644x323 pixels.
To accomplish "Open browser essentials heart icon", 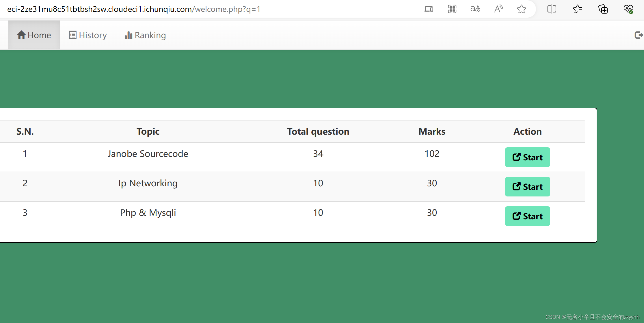I will click(628, 9).
